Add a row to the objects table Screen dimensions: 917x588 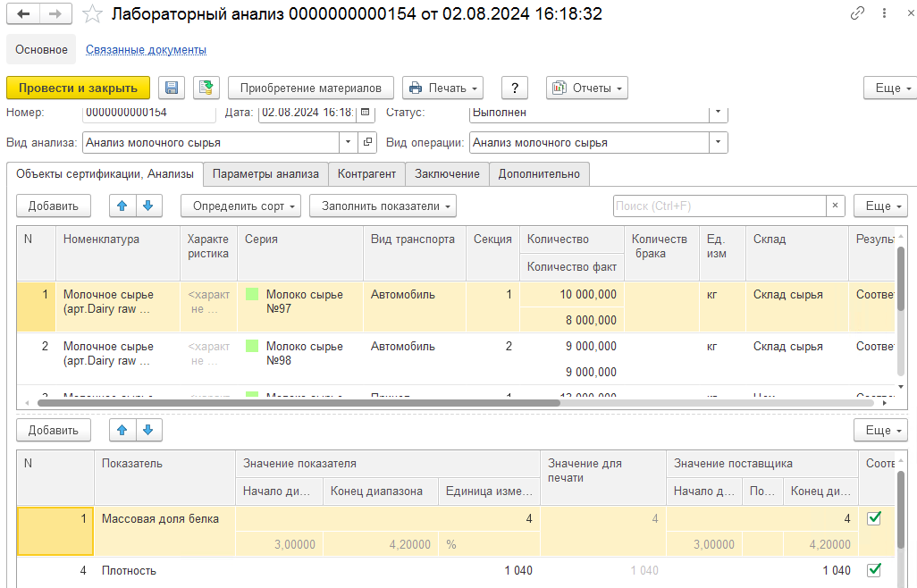[54, 206]
